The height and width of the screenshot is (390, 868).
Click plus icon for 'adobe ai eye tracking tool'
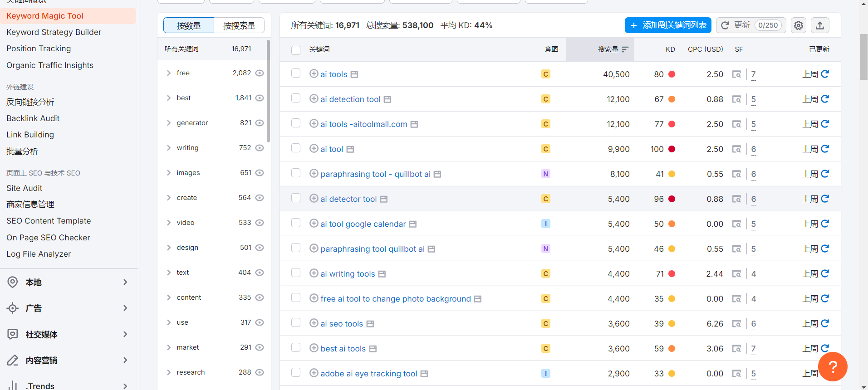(x=314, y=373)
